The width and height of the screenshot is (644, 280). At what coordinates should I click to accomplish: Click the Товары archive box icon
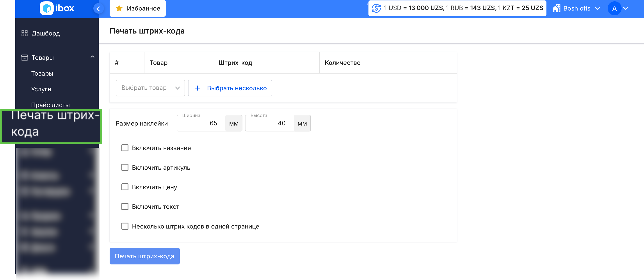25,58
